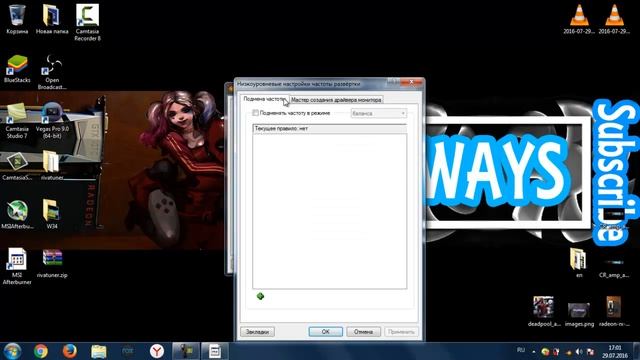Click the RU language indicator
Screen dimensions: 640x360
point(521,350)
